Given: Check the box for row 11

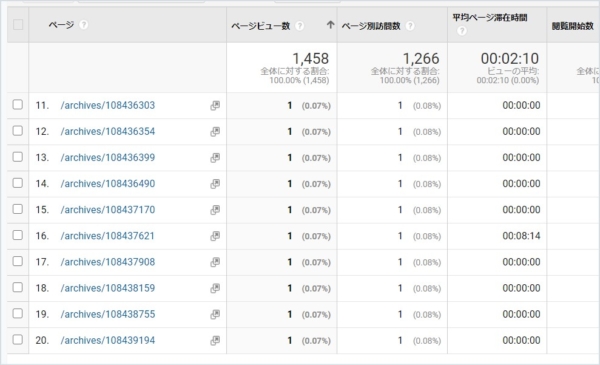Looking at the screenshot, I should 18,104.
